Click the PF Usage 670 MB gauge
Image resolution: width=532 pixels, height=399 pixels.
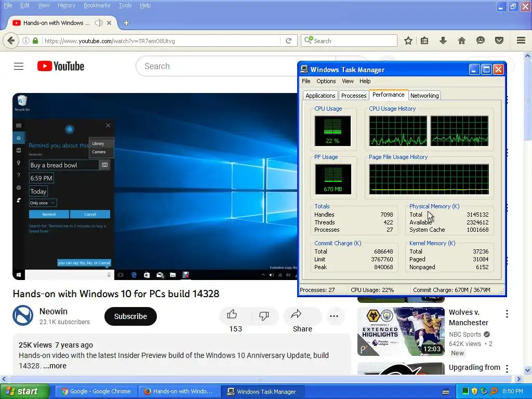(x=333, y=179)
